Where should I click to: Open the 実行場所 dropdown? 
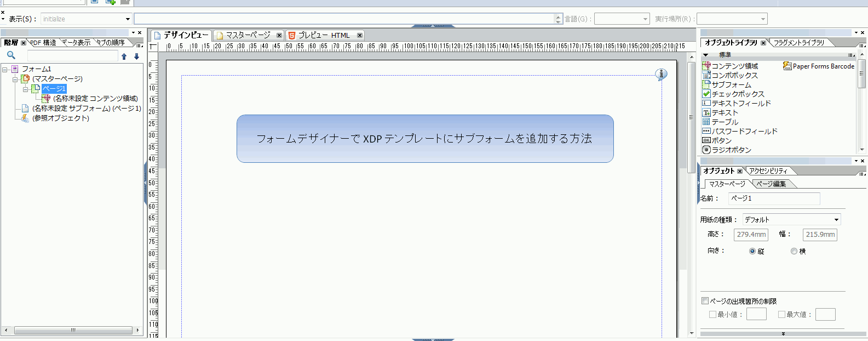[x=763, y=19]
